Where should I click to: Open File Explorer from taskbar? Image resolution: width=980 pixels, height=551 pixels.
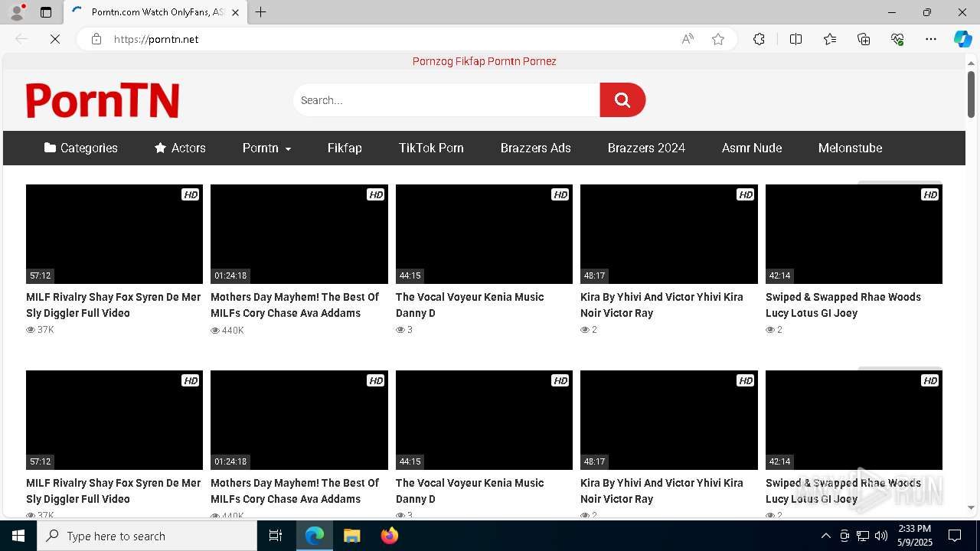352,536
